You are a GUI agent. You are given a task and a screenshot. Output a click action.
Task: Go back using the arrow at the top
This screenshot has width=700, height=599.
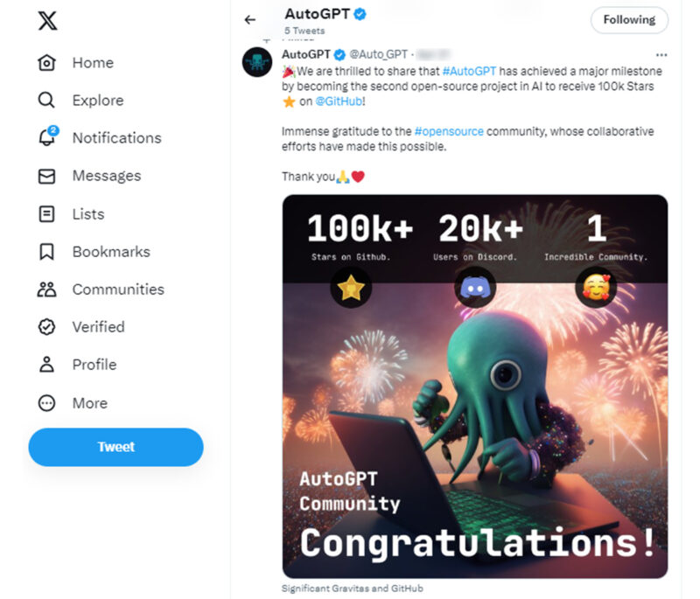[x=249, y=19]
